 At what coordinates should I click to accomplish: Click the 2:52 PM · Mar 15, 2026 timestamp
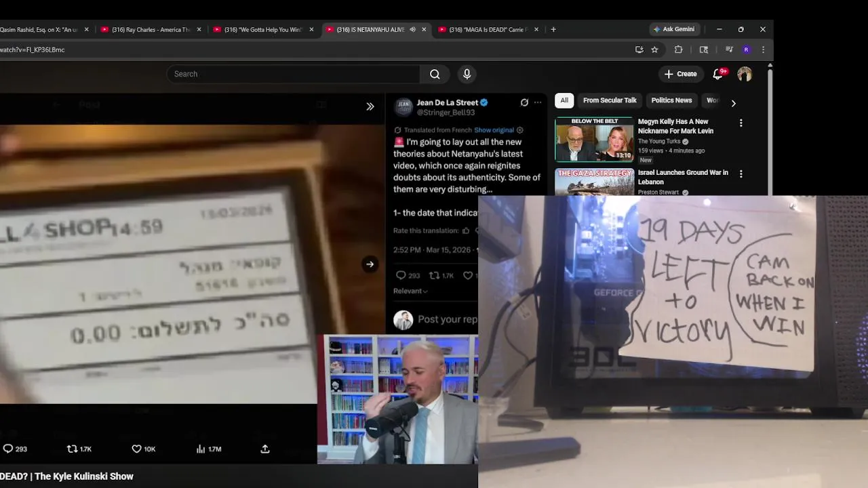pyautogui.click(x=432, y=249)
